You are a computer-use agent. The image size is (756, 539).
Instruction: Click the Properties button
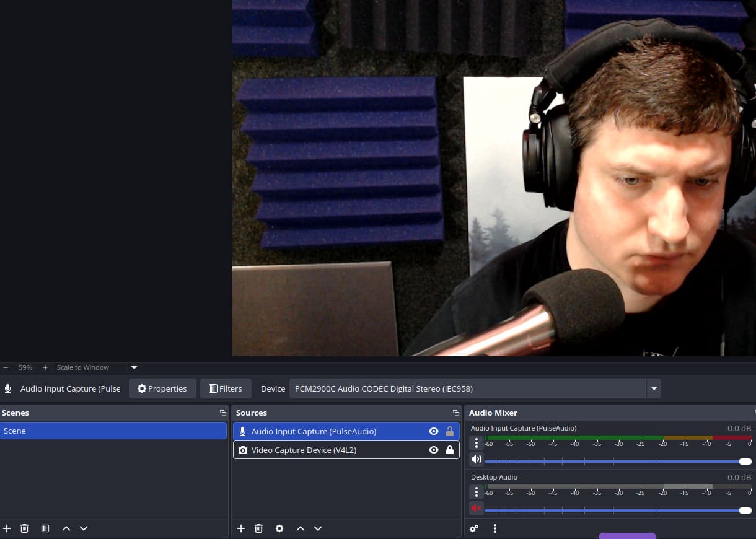(162, 388)
